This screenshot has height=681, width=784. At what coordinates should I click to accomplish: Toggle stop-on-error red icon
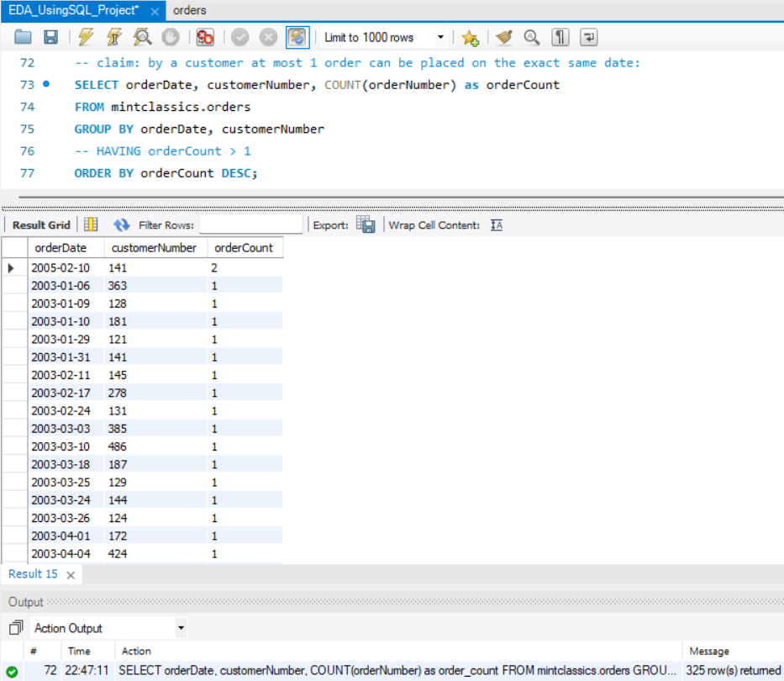click(205, 38)
